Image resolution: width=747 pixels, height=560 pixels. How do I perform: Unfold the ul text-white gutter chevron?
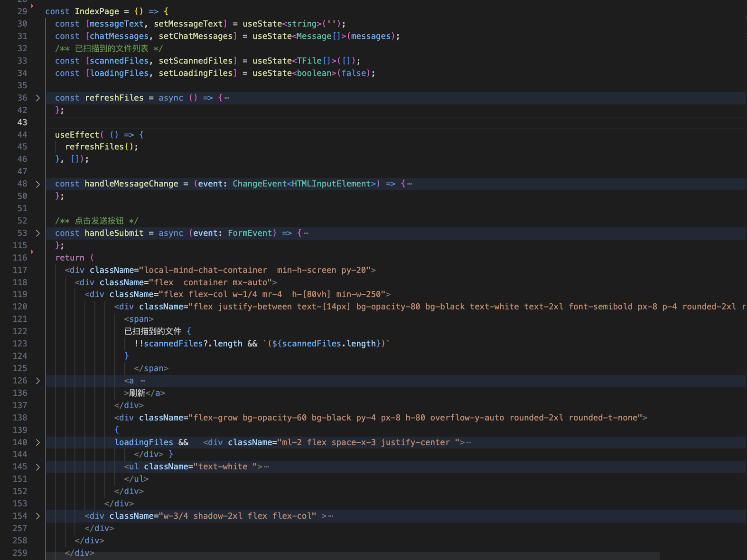coord(37,467)
